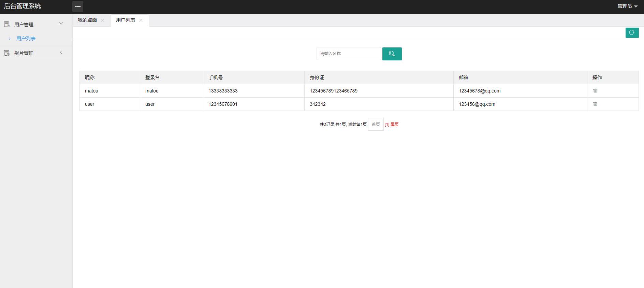
Task: Close the 用户列表 tab
Action: [x=141, y=20]
